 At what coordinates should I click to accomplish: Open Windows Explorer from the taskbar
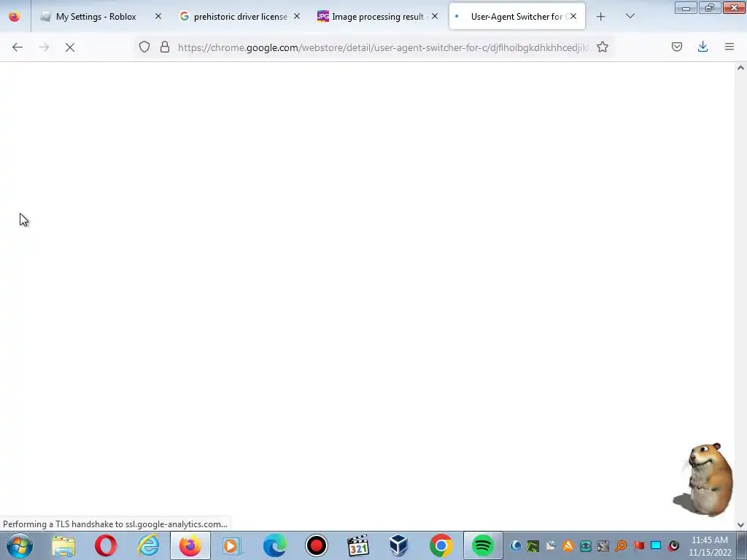(x=63, y=545)
